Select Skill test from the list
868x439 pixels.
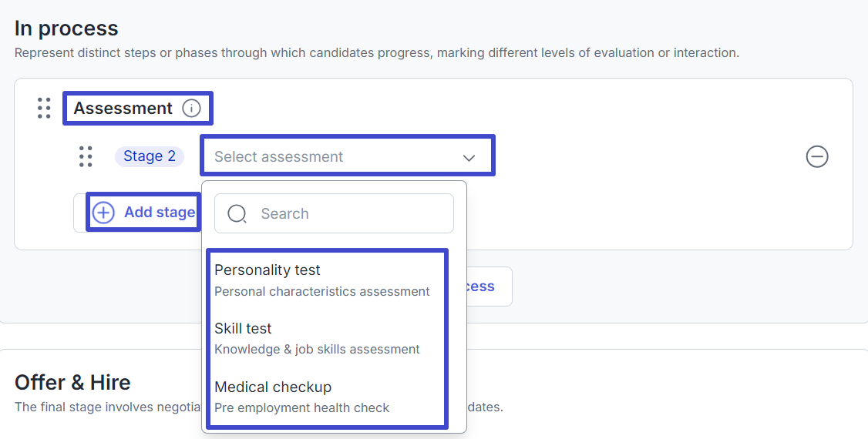coord(327,338)
